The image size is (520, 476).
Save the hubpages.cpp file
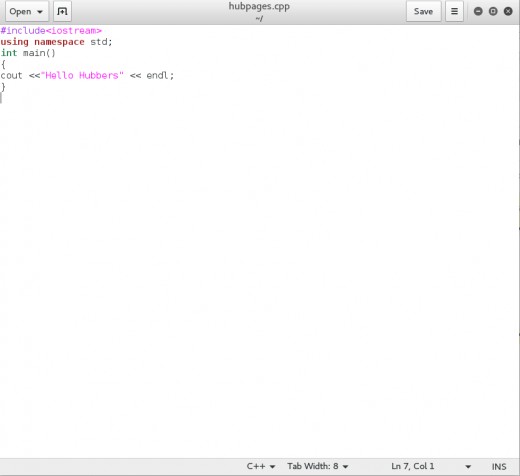coord(423,11)
